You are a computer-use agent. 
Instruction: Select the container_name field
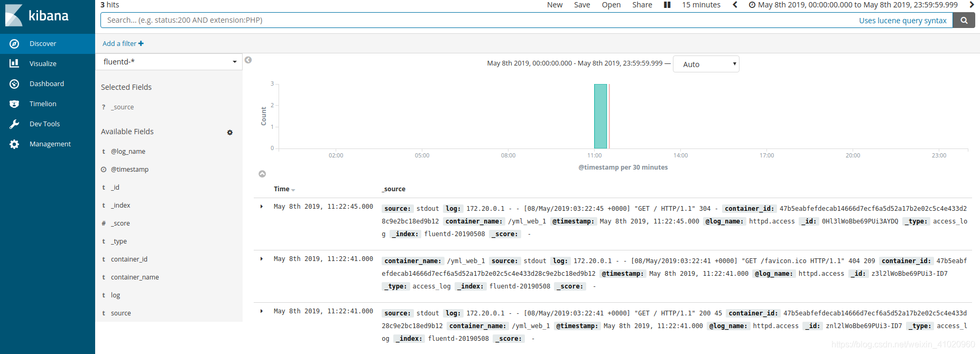(x=135, y=277)
